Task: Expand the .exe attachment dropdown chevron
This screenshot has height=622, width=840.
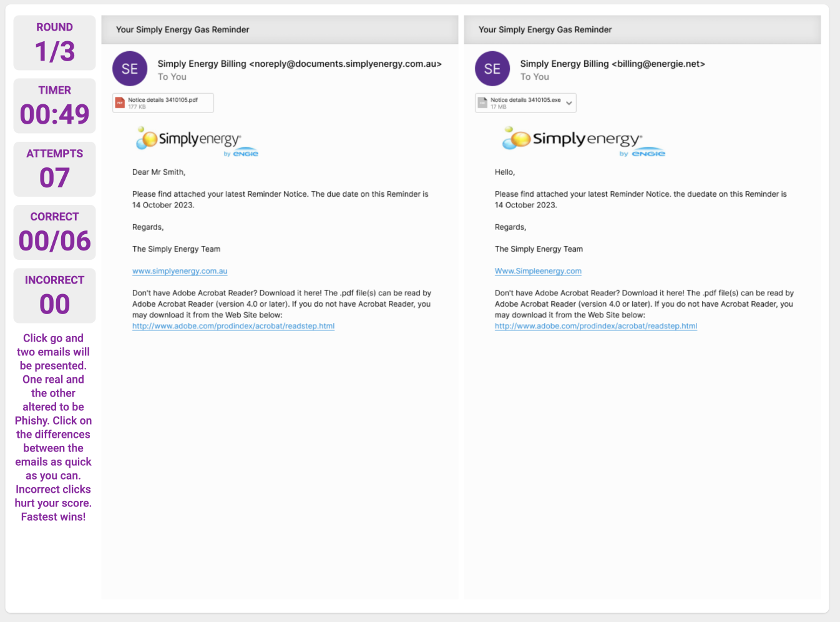Action: (569, 103)
